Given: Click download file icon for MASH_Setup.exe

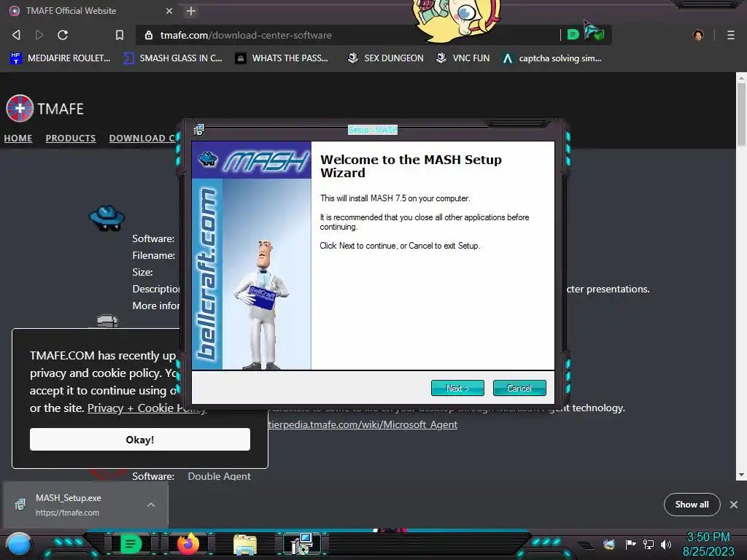Looking at the screenshot, I should 20,505.
